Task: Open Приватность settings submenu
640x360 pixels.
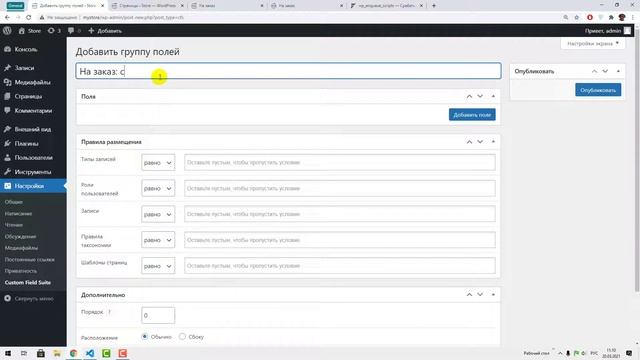Action: (x=20, y=271)
